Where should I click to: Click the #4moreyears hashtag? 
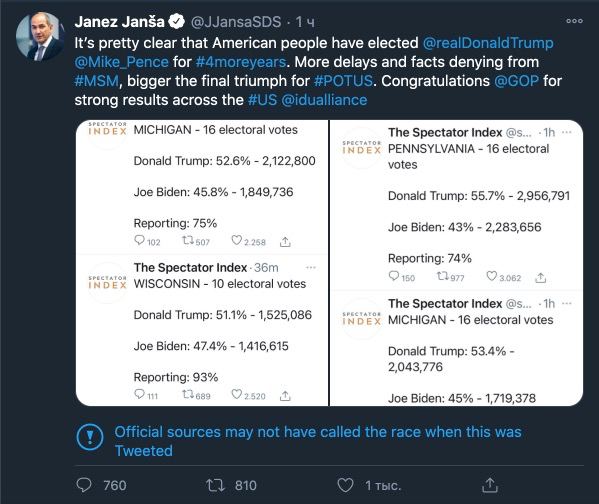(x=241, y=62)
